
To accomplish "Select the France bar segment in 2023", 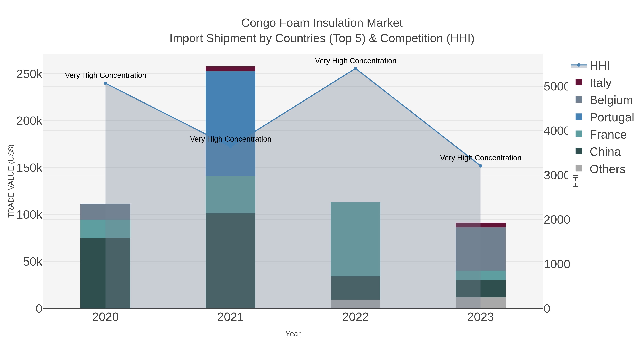I will [480, 275].
